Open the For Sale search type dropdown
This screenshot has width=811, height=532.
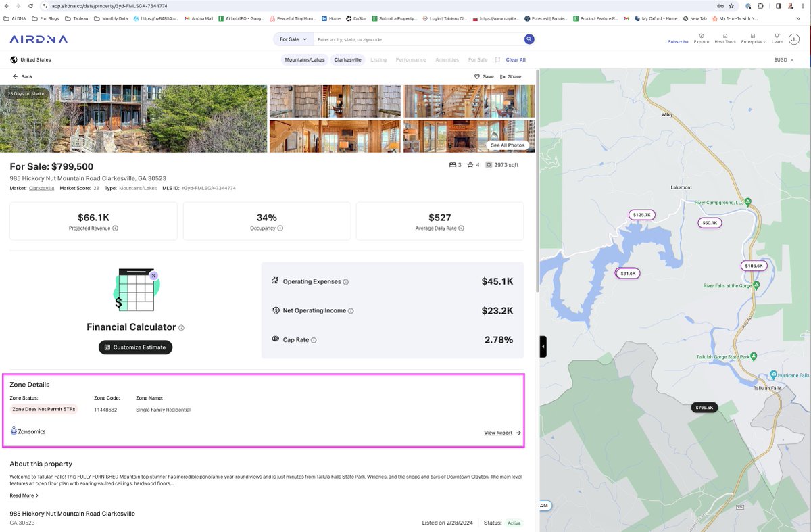tap(293, 39)
